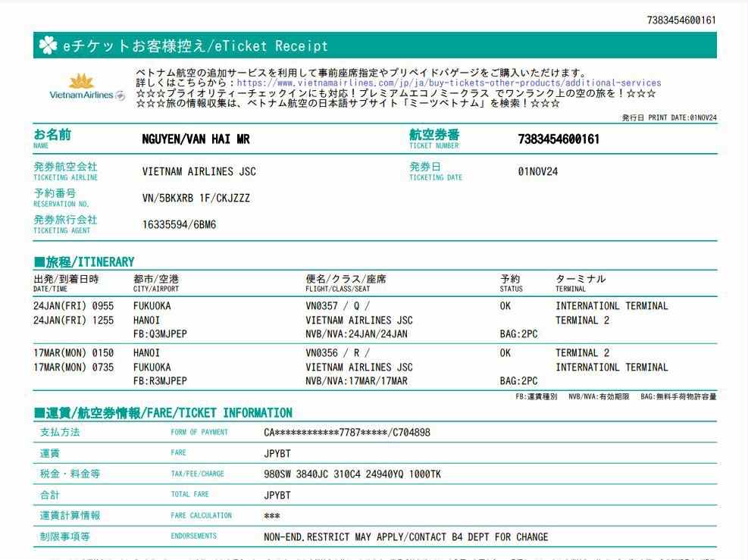Select passenger name NGUYEN/VAN HAI MR

(196, 139)
